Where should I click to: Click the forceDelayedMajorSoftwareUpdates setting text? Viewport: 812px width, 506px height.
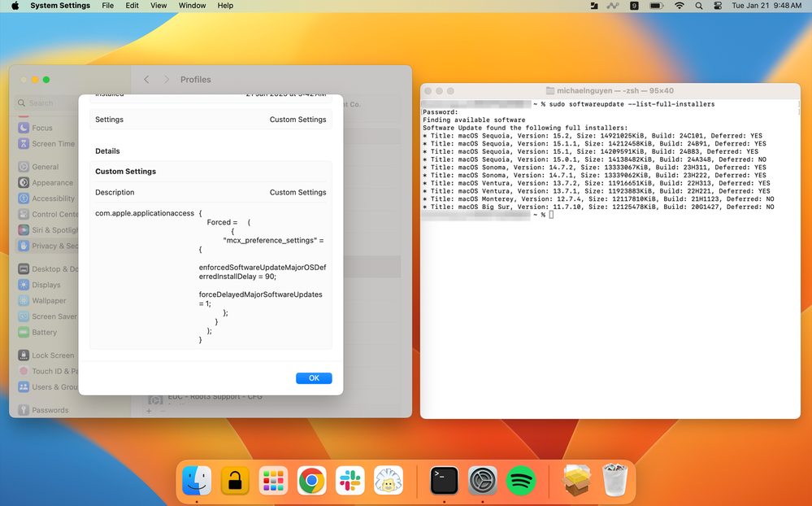(260, 299)
